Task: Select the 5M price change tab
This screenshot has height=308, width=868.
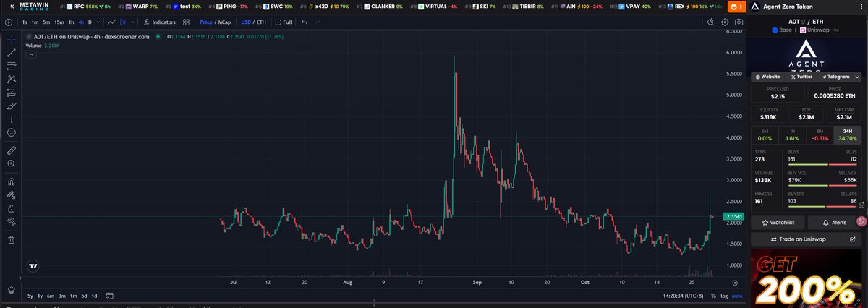Action: tap(765, 134)
